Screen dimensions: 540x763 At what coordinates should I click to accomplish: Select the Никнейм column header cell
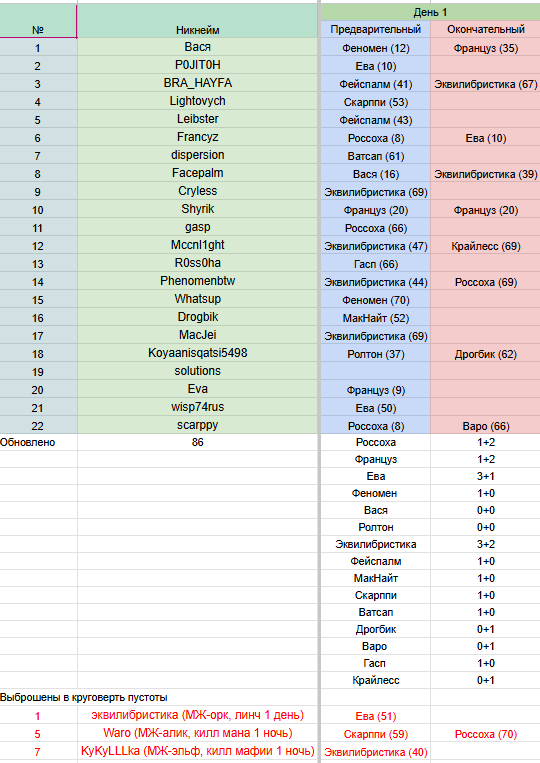coord(198,21)
